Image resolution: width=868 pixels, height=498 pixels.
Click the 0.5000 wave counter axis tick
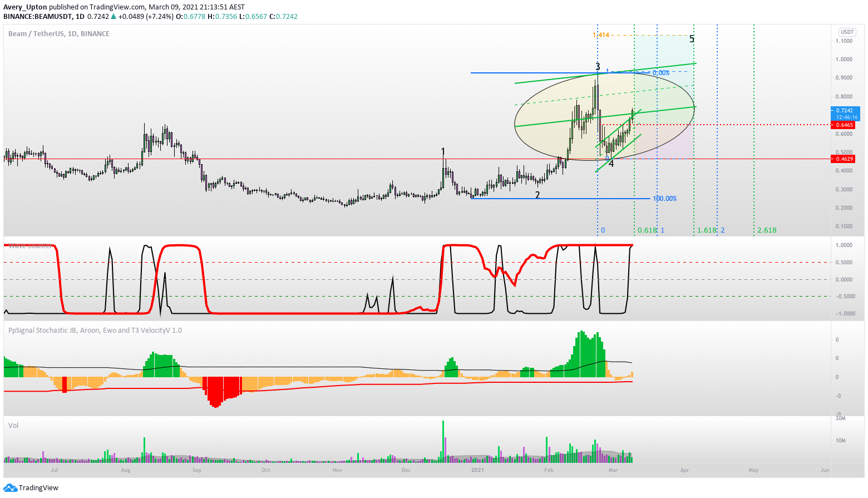(x=845, y=263)
